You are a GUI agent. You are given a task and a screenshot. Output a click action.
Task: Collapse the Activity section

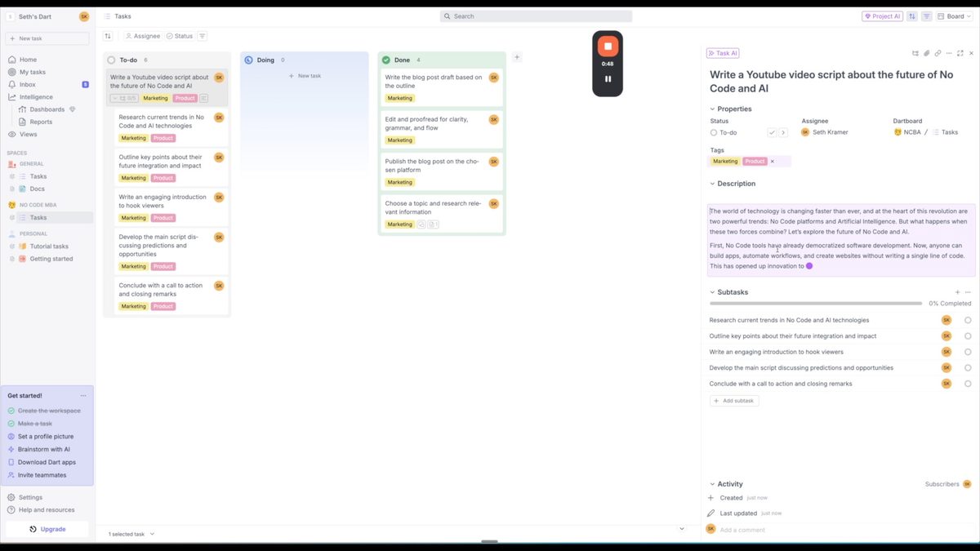click(712, 484)
